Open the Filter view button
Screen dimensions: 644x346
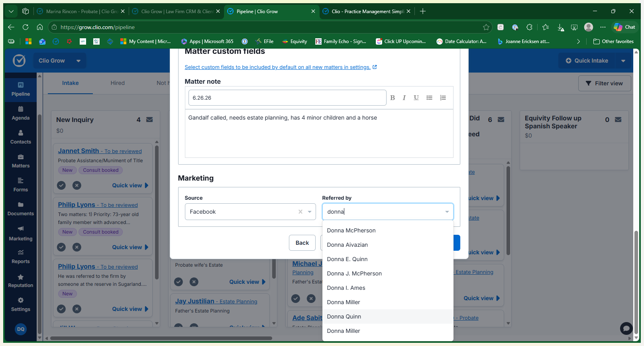(x=605, y=83)
